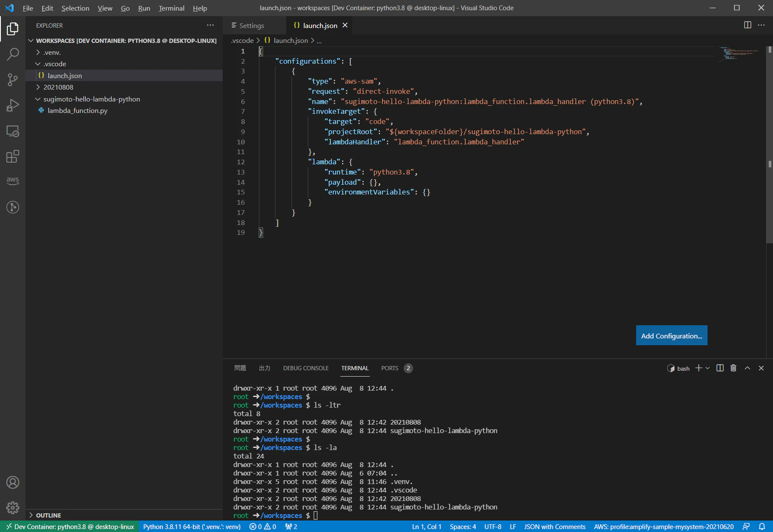
Task: Open the Selection menu
Action: click(75, 8)
